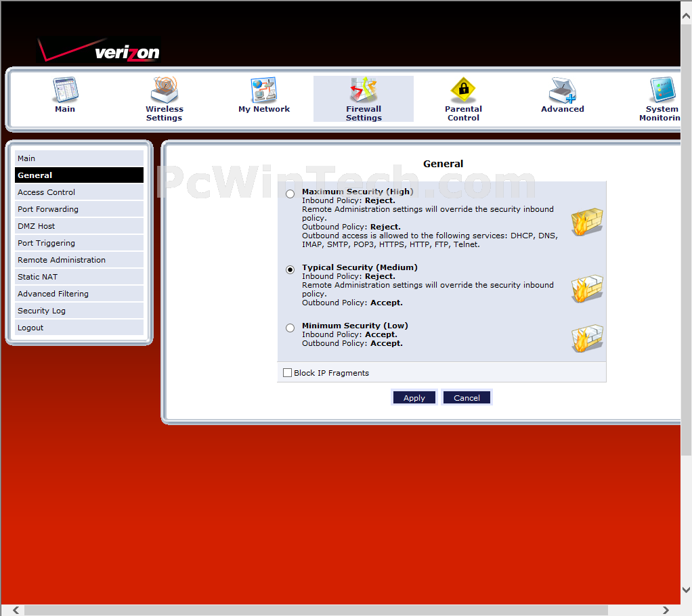This screenshot has width=692, height=616.
Task: Cancel the firewall changes
Action: tap(467, 397)
